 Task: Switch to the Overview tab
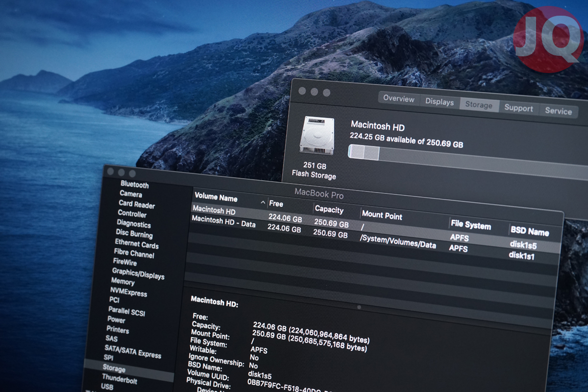[x=398, y=98]
